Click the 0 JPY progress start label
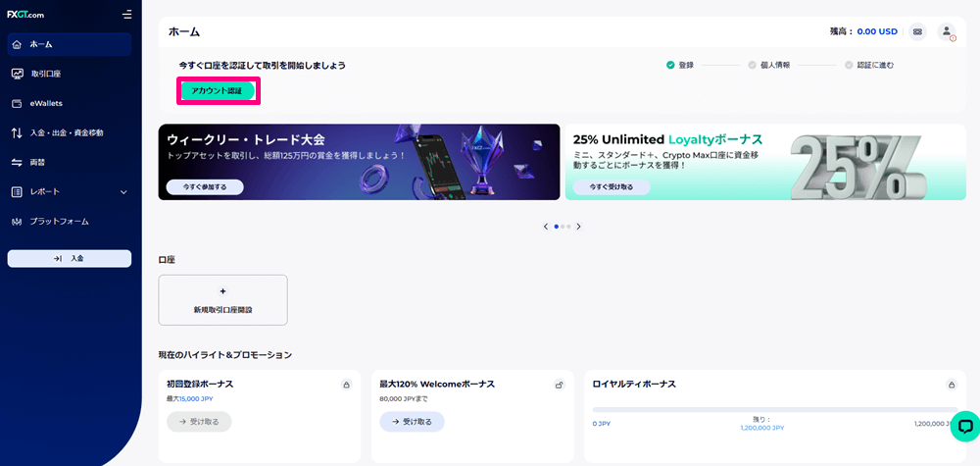This screenshot has height=466, width=980. click(602, 424)
